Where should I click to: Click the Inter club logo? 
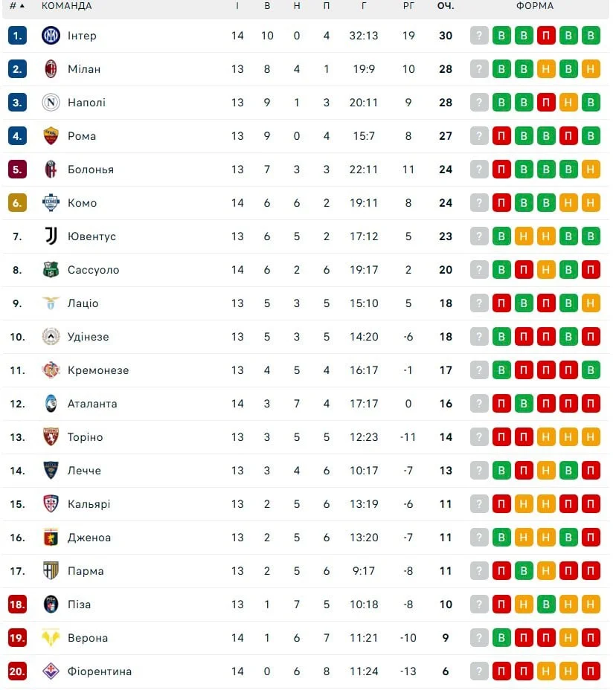[51, 35]
